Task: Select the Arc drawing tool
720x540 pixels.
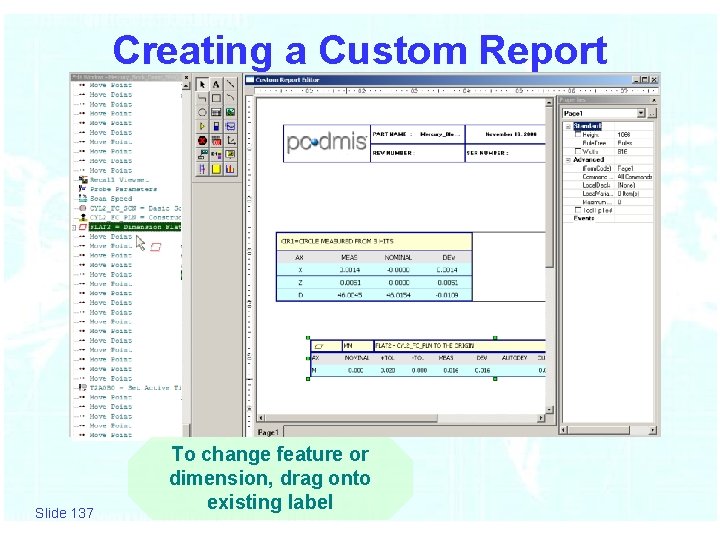Action: pos(231,98)
